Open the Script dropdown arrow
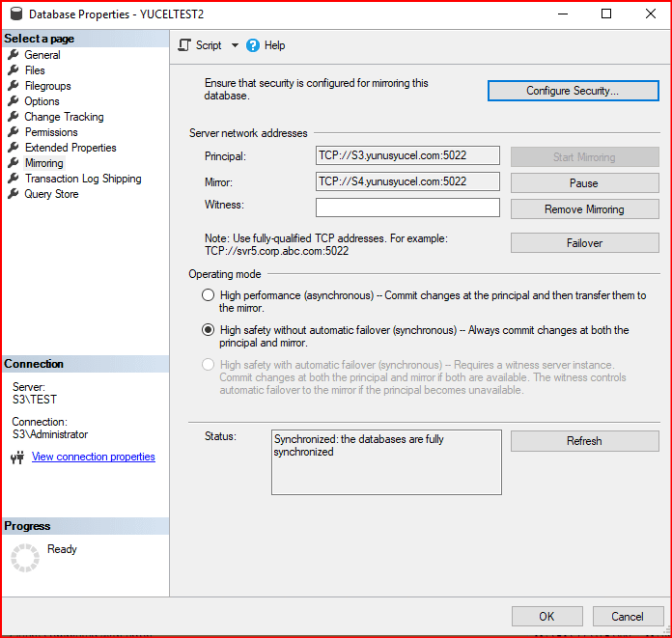The image size is (672, 638). pyautogui.click(x=235, y=45)
